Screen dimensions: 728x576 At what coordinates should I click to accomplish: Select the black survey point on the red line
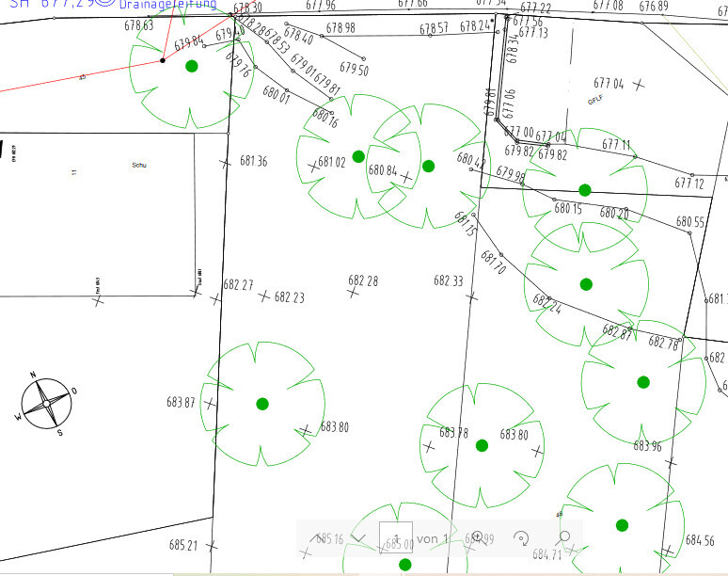click(x=163, y=60)
